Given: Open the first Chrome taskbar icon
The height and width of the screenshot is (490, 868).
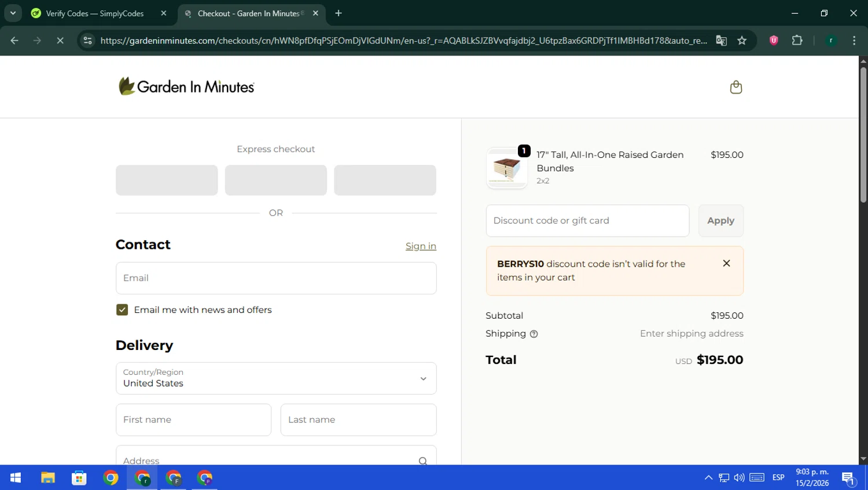Looking at the screenshot, I should tap(111, 478).
